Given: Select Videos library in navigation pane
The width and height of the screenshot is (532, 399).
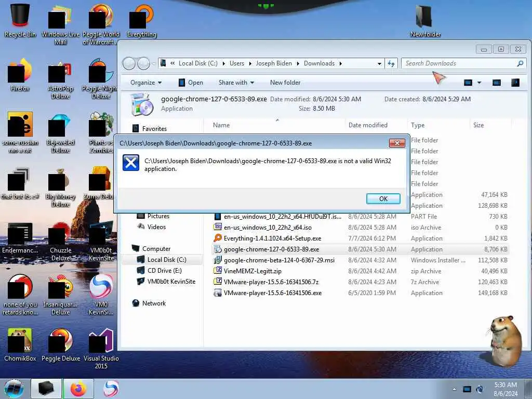Looking at the screenshot, I should point(152,227).
